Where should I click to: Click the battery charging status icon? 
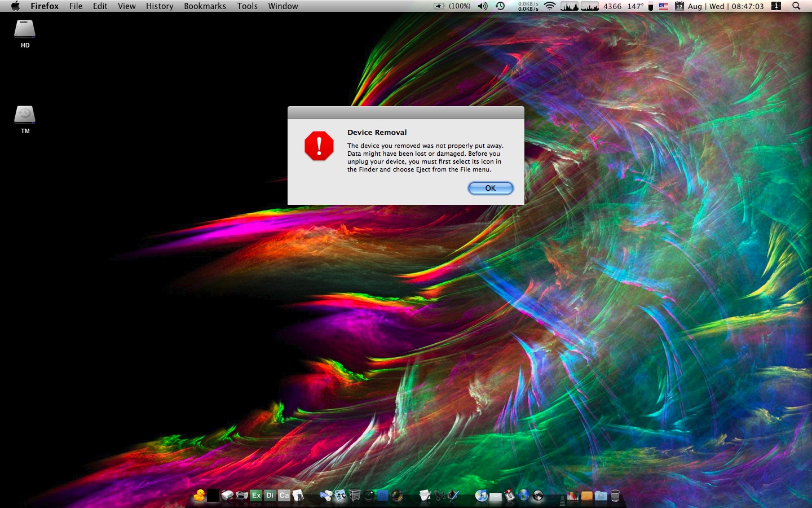pos(439,6)
